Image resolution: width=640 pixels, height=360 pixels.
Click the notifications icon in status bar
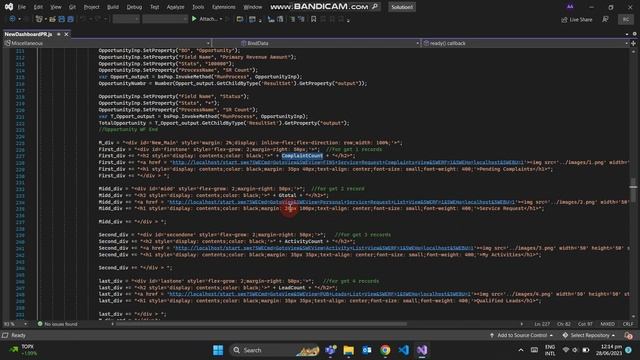coord(628,336)
